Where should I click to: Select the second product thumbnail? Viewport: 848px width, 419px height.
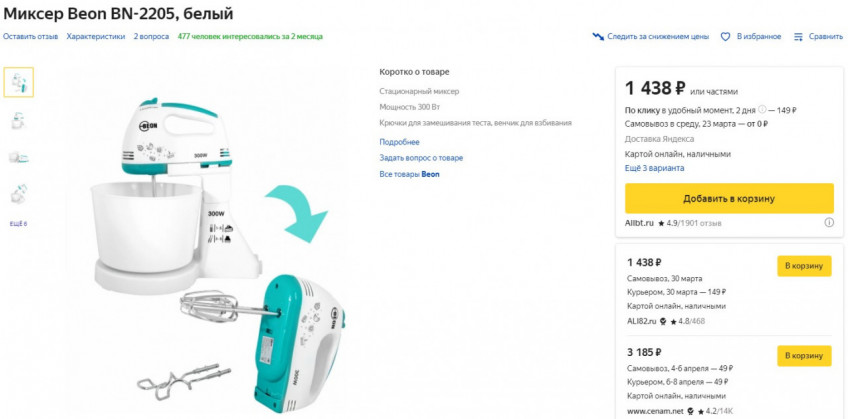point(18,119)
